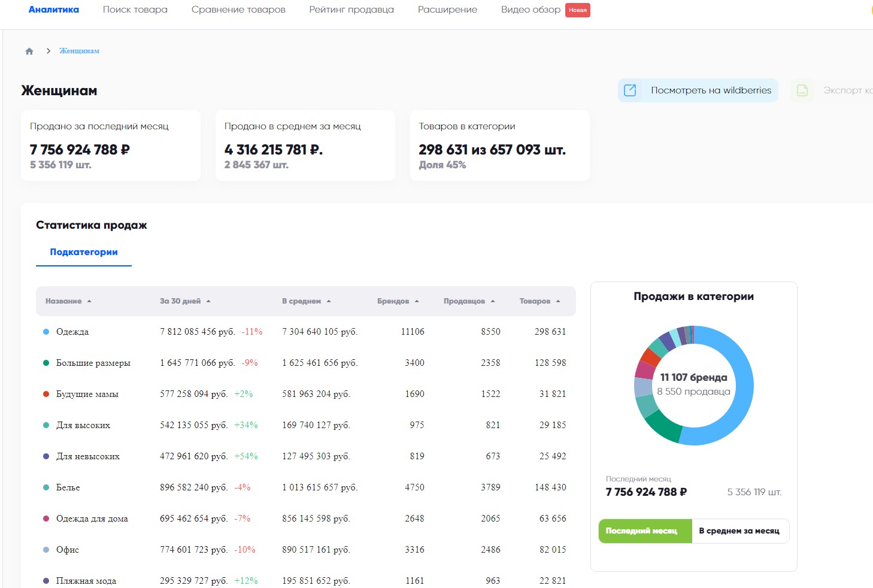Click the green dot next to Большие размеры
873x588 pixels.
pos(46,363)
